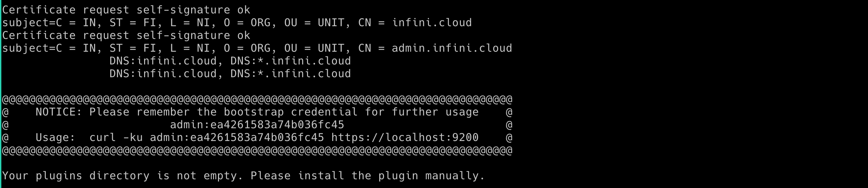
Task: Click the top row of @ border symbols
Action: (257, 99)
